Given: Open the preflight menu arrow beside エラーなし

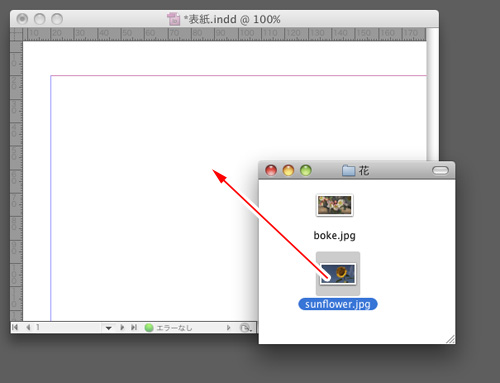Looking at the screenshot, I should [x=228, y=328].
